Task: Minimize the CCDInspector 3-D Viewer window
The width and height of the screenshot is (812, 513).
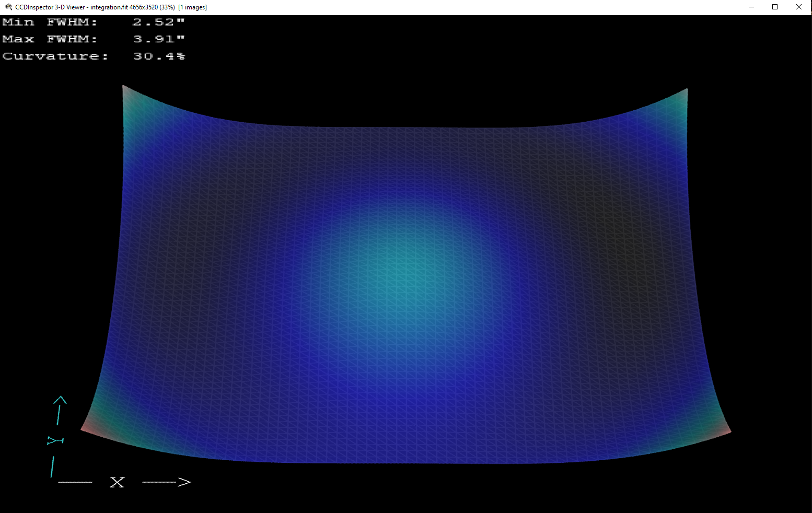Action: (x=751, y=7)
